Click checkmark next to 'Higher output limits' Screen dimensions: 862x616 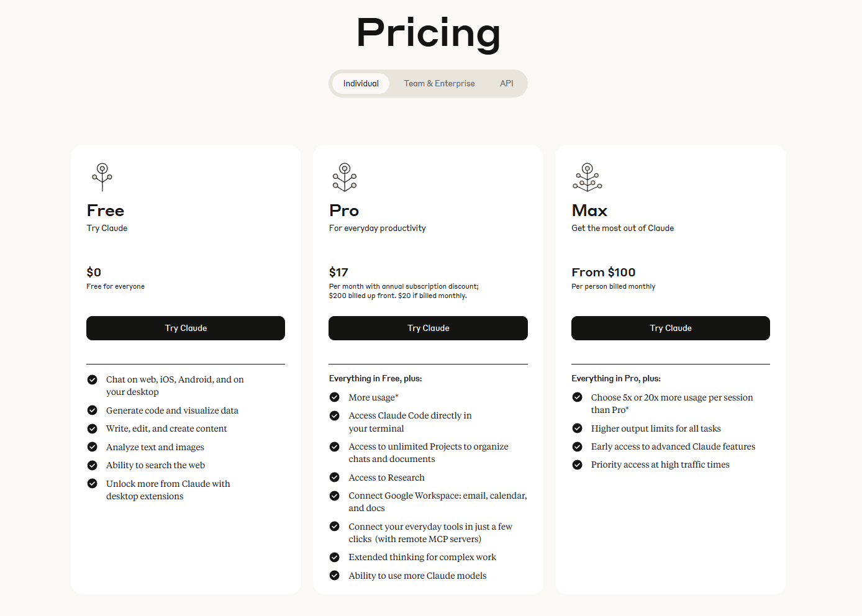[x=578, y=428]
